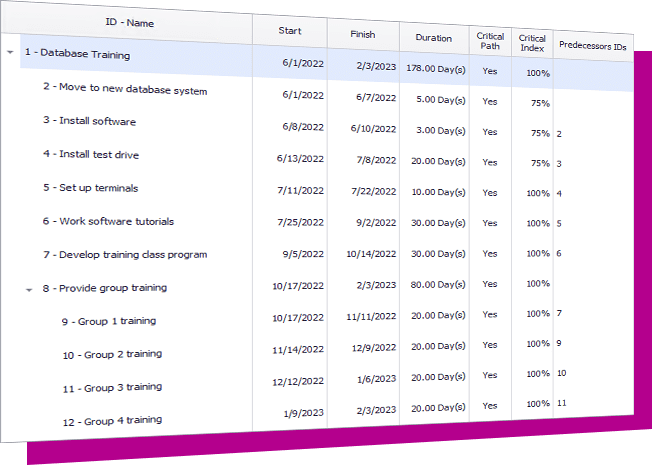This screenshot has height=465, width=652.
Task: Click the Critical Index column header
Action: point(532,43)
